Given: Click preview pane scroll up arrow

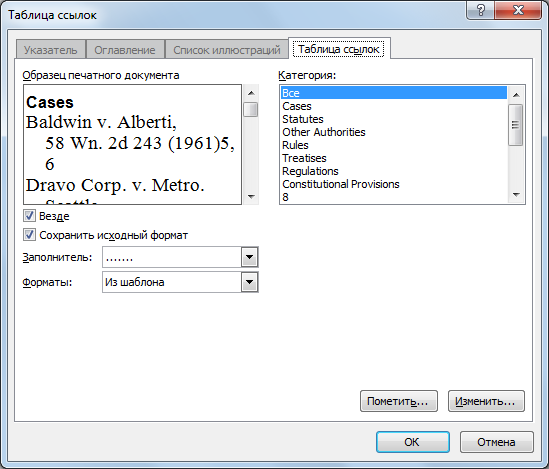Looking at the screenshot, I should tap(251, 93).
